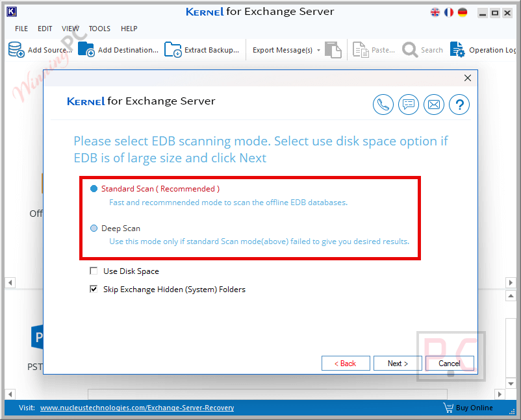Switch language to German flag
Screen dimensions: 521x420
(463, 12)
